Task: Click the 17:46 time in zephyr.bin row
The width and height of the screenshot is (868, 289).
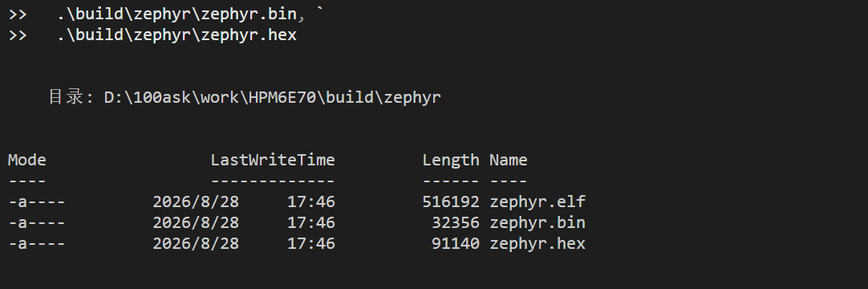Action: [x=310, y=223]
